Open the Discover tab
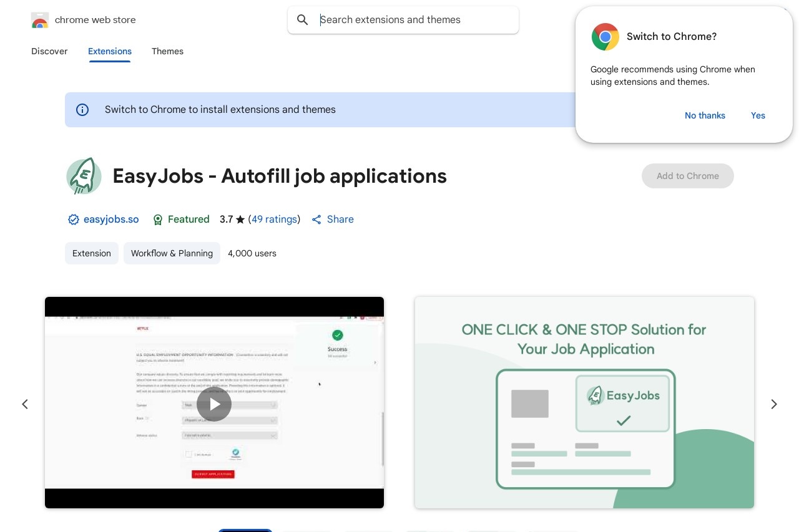This screenshot has height=532, width=799. 49,51
